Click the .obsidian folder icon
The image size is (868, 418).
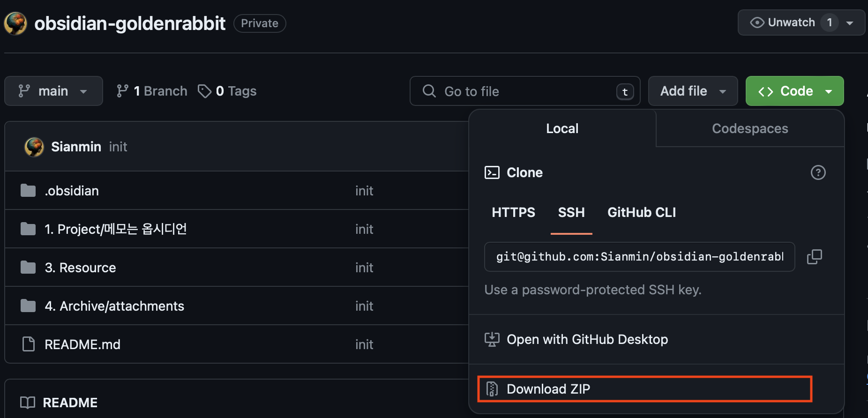pos(28,191)
